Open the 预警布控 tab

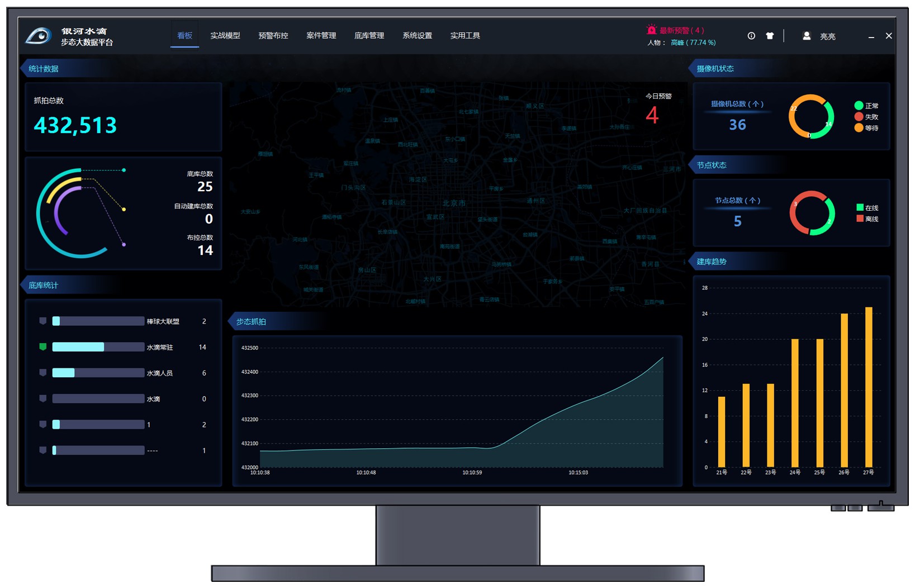pyautogui.click(x=273, y=36)
